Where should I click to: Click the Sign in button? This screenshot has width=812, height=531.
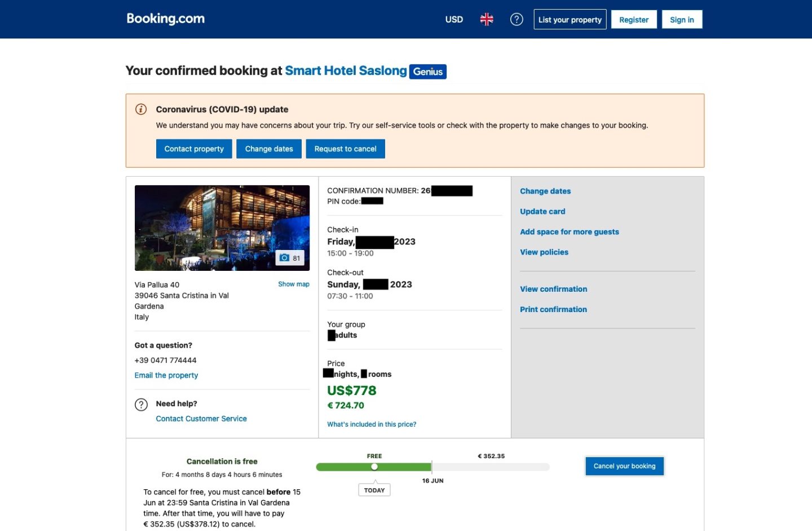point(682,19)
